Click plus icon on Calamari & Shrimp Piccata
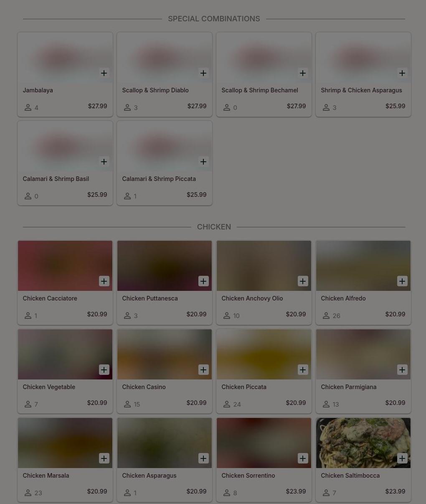 pyautogui.click(x=203, y=162)
